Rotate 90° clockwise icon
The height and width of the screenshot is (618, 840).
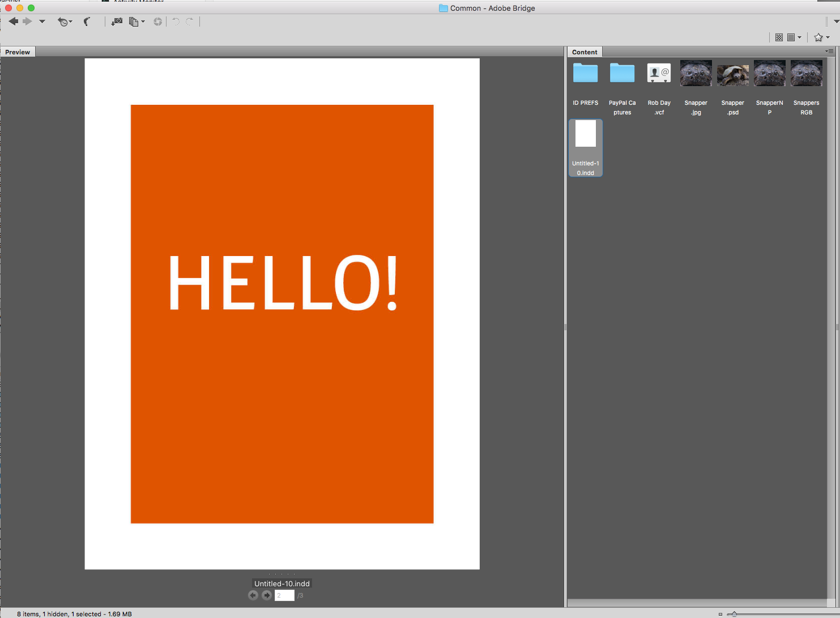pos(190,22)
